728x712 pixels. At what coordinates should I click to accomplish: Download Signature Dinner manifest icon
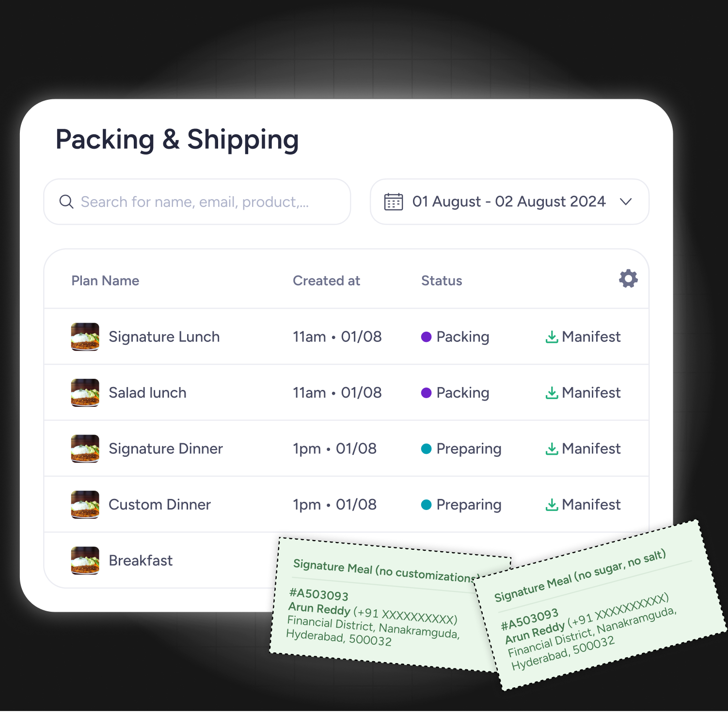(x=552, y=449)
